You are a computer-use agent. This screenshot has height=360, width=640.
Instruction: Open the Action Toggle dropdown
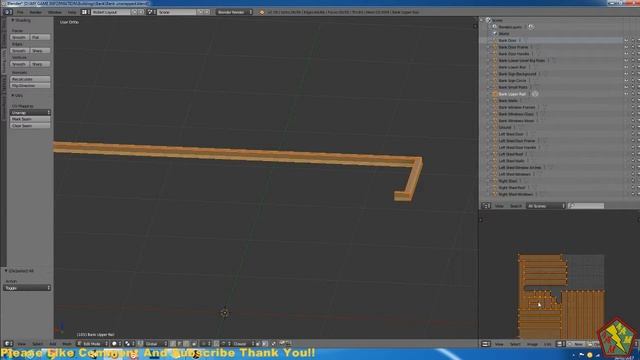point(27,288)
